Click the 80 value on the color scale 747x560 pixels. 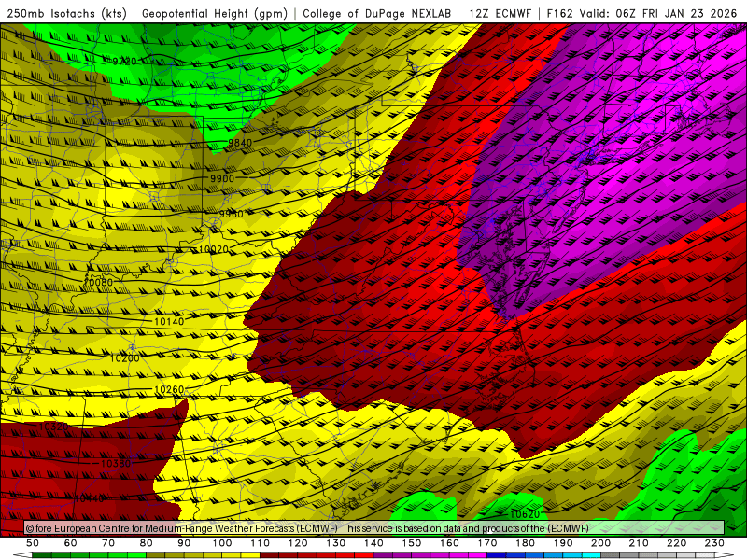click(147, 543)
